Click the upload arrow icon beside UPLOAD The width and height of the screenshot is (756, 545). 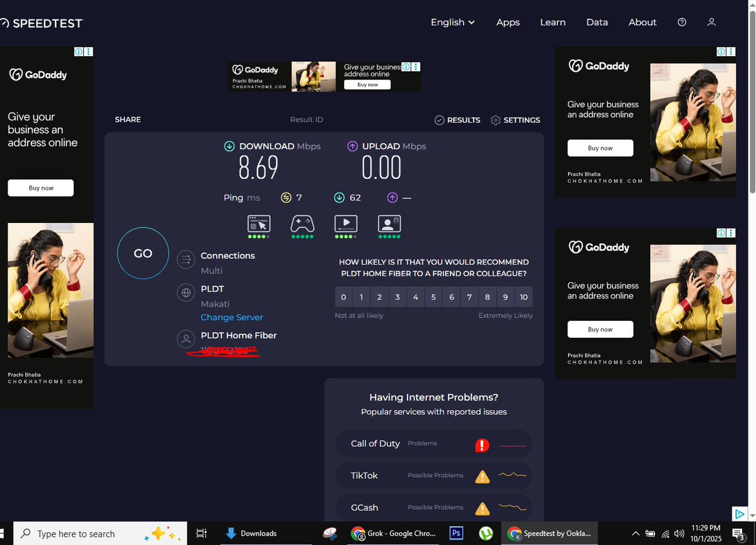(x=353, y=146)
